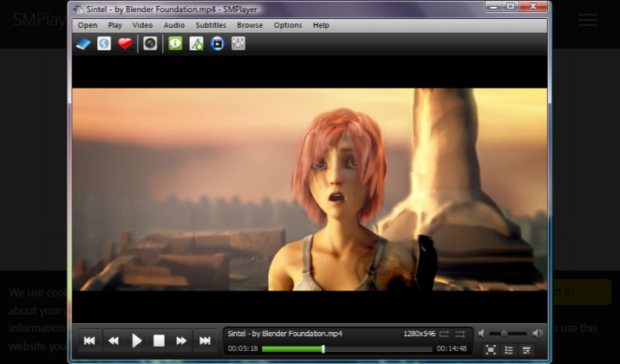Open the equalizer settings button in the control bar
The image size is (620, 364).
[526, 350]
